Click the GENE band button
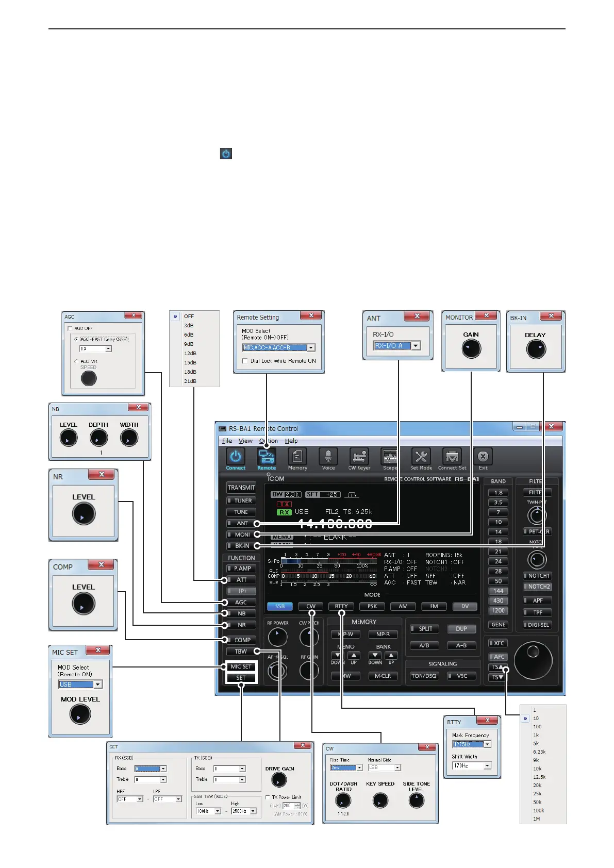The image size is (614, 868). click(498, 625)
